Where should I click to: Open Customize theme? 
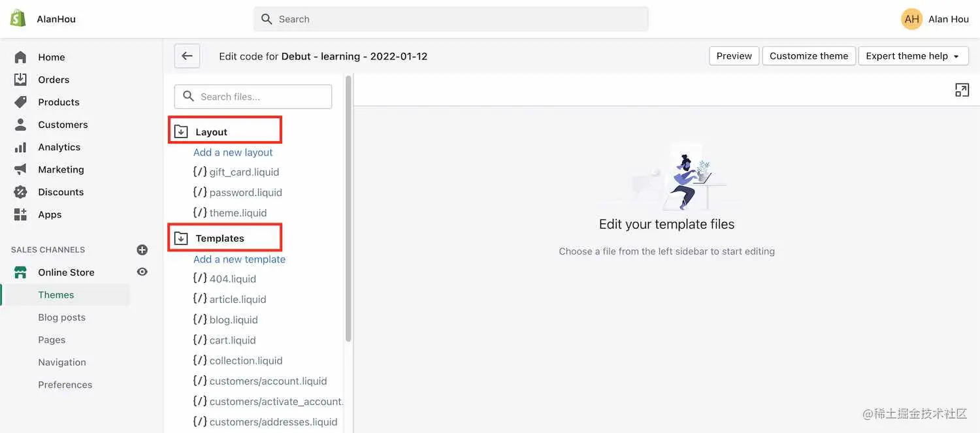point(809,56)
